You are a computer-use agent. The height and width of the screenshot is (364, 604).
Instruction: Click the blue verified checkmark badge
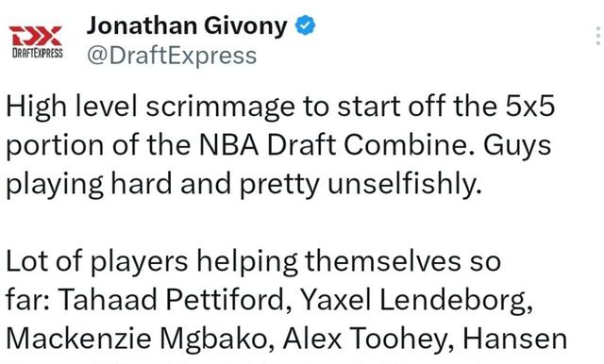(x=305, y=25)
